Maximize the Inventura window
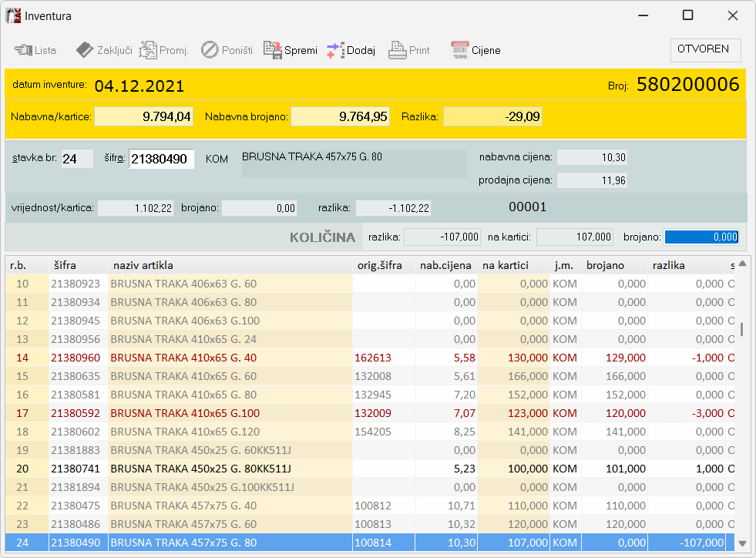The image size is (756, 558). coord(688,15)
